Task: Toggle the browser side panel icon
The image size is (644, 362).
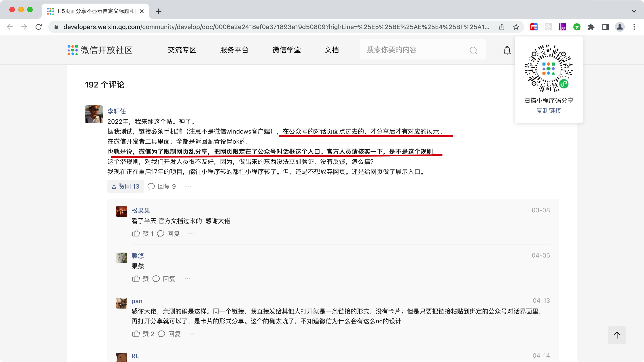Action: [605, 27]
